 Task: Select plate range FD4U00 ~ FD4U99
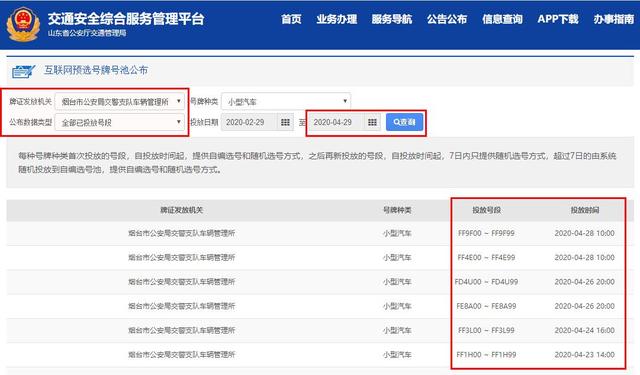pos(486,282)
